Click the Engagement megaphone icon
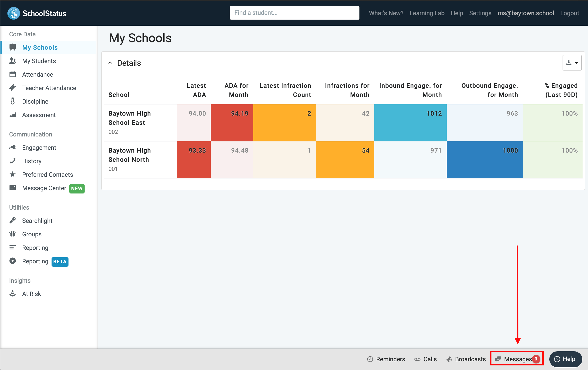Viewport: 588px width, 370px height. 13,147
